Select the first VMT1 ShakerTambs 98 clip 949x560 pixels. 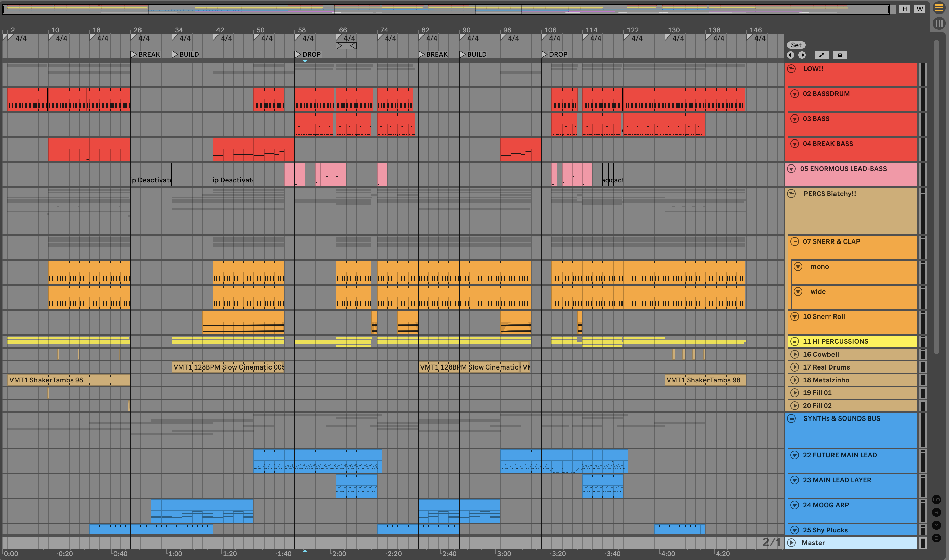click(x=69, y=380)
